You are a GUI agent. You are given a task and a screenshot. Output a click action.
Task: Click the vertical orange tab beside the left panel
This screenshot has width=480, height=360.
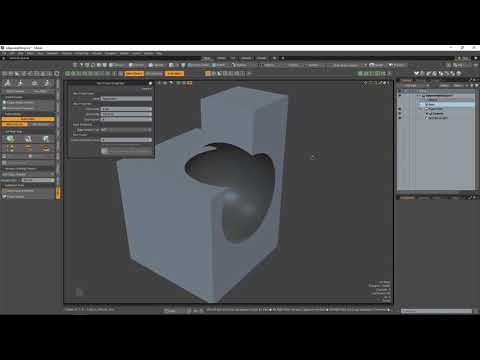[58, 192]
